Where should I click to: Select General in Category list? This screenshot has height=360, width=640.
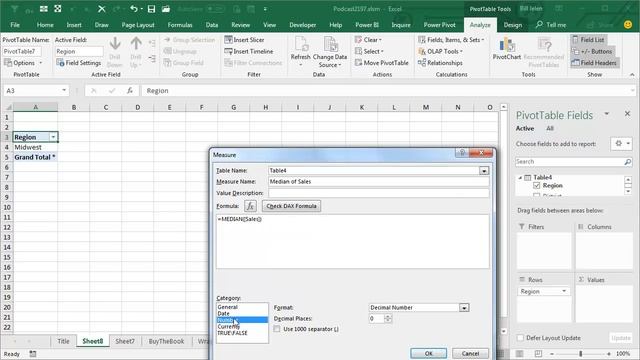(228, 307)
